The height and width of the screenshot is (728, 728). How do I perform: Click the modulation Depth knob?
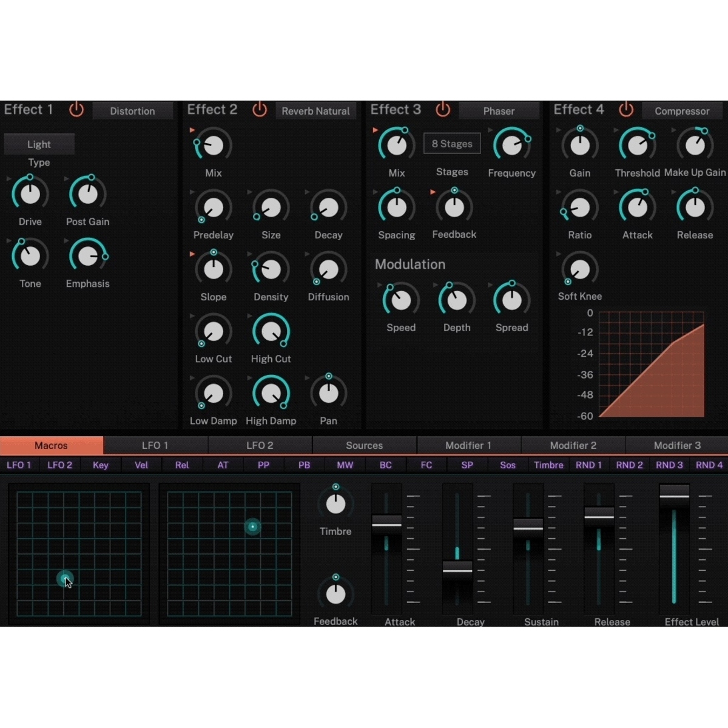pyautogui.click(x=457, y=300)
